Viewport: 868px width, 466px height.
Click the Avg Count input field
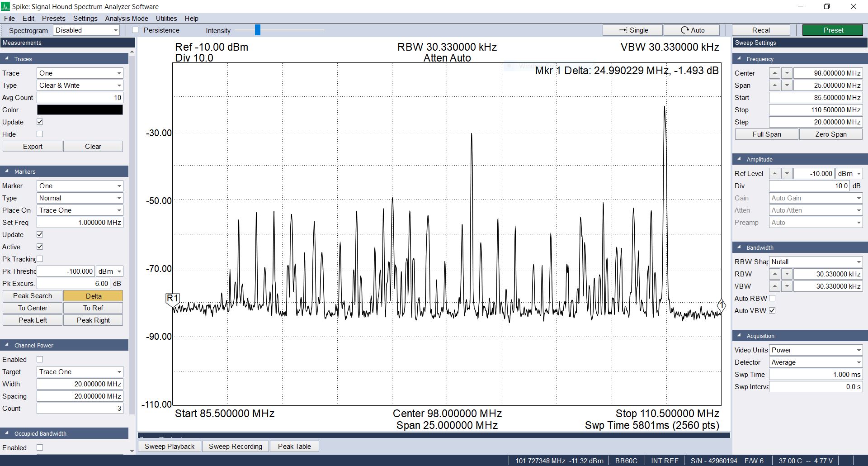[80, 97]
